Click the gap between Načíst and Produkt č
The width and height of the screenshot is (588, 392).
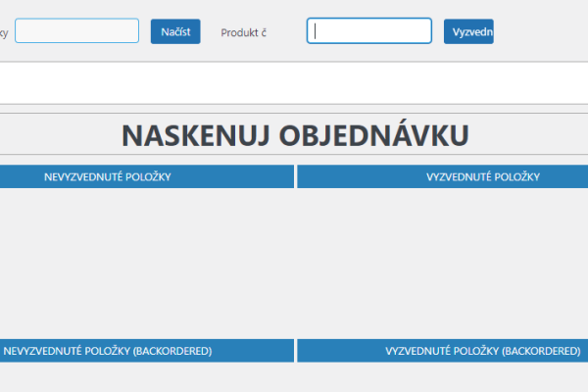(211, 32)
